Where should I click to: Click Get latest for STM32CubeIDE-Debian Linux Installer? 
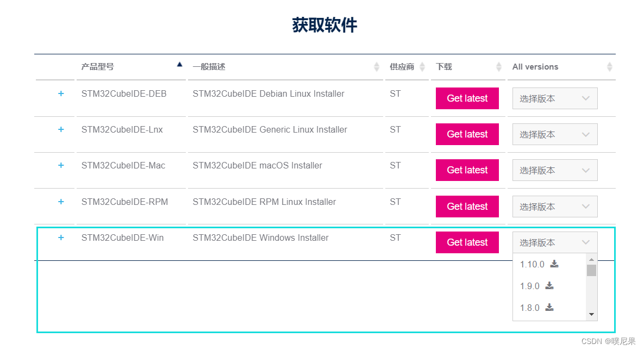[x=467, y=98]
